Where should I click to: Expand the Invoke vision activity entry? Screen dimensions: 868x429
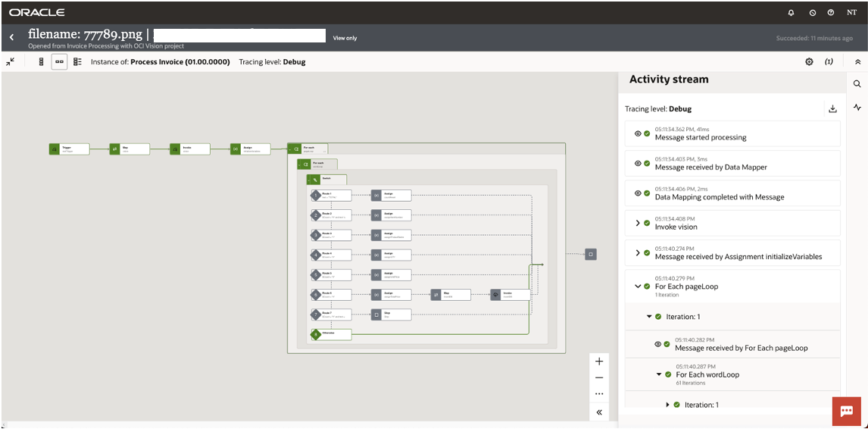638,224
